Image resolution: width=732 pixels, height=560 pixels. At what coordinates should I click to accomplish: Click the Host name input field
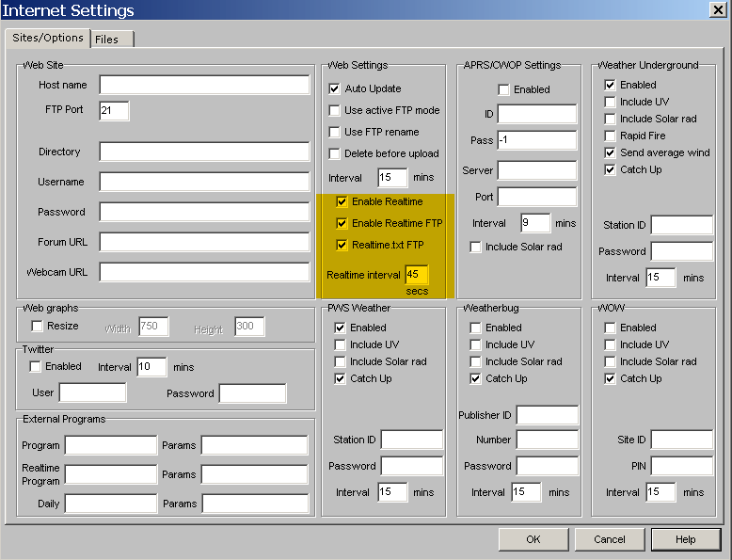click(x=204, y=85)
